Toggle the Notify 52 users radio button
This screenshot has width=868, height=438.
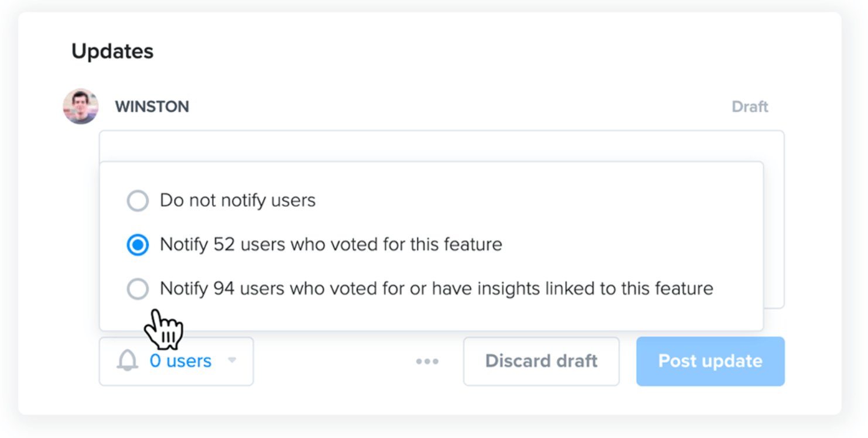coord(138,245)
